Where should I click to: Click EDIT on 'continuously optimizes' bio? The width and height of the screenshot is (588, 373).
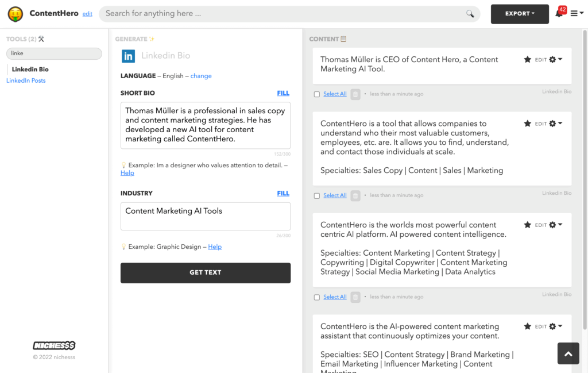click(540, 326)
